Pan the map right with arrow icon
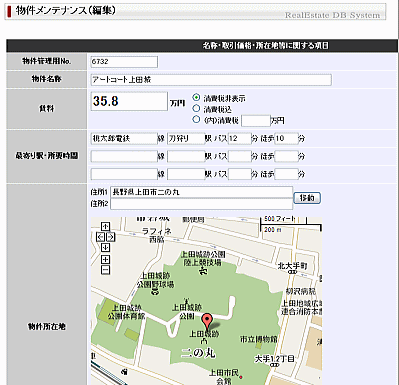 [110, 237]
